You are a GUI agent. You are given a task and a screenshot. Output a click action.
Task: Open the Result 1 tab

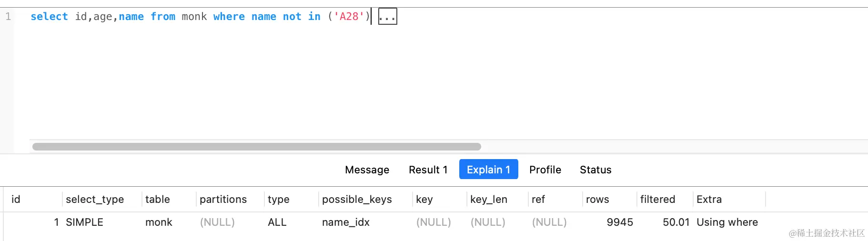click(x=428, y=170)
